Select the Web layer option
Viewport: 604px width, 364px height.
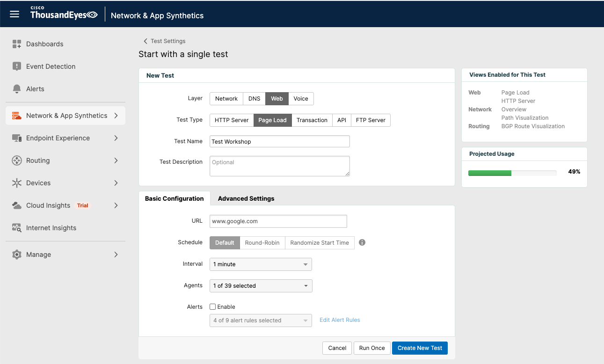point(277,99)
